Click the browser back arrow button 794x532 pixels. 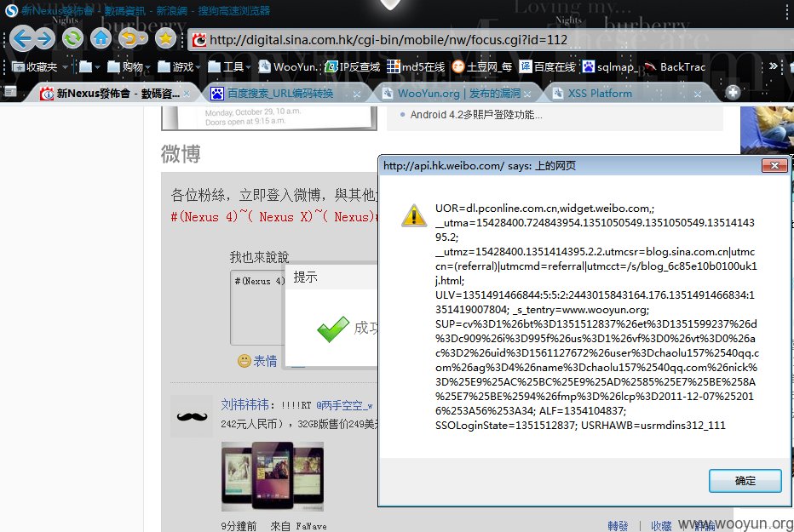22,38
